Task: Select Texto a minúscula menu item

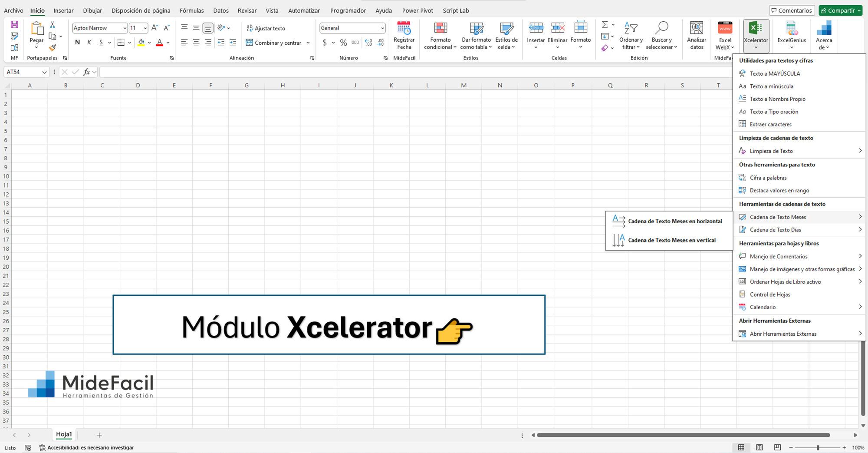Action: [799, 86]
